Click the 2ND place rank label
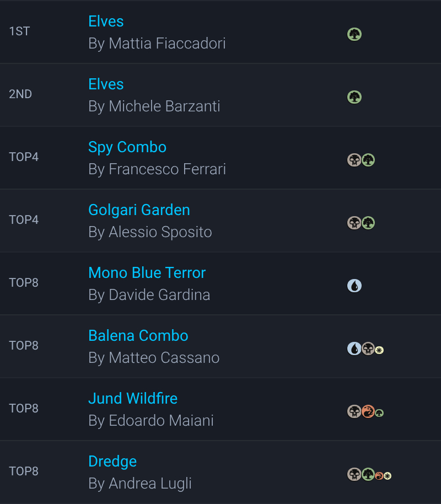 tap(20, 94)
